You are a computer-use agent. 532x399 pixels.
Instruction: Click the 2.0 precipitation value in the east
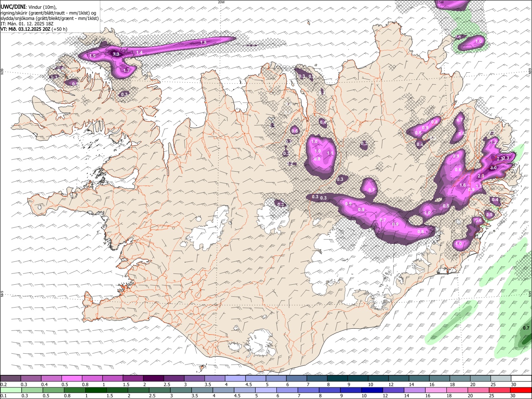coord(481,176)
